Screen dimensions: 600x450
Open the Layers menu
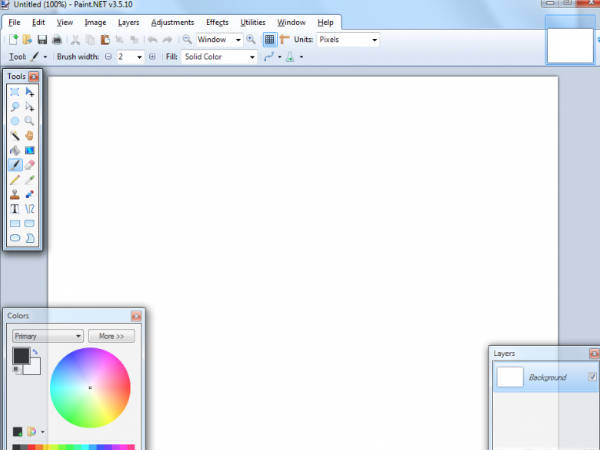[x=129, y=23]
